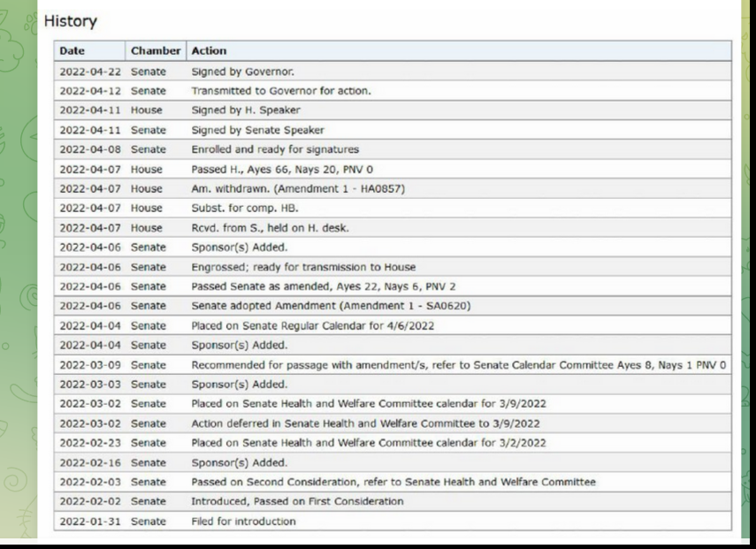This screenshot has width=756, height=549.
Task: Select the date 2022-02-16
Action: [90, 462]
